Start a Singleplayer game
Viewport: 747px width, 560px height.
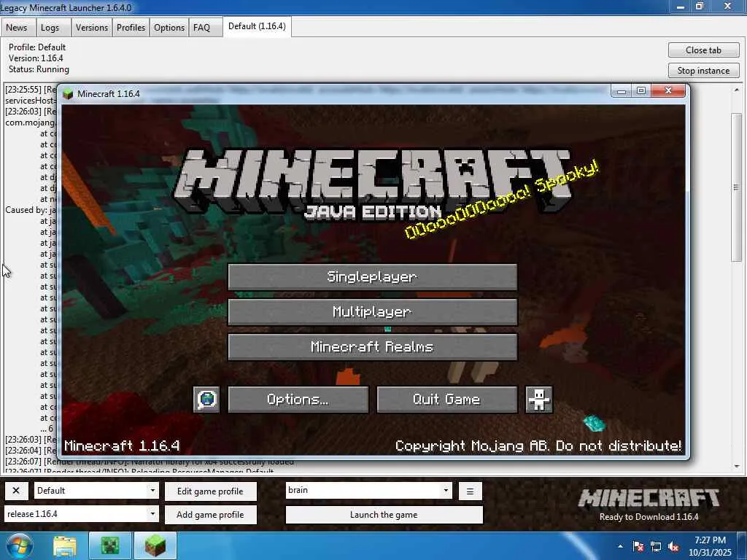373,276
